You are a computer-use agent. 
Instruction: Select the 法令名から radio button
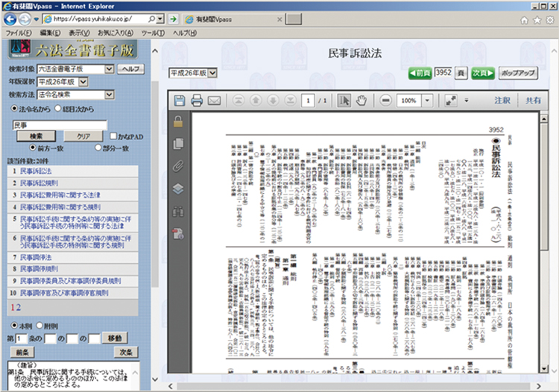[14, 108]
